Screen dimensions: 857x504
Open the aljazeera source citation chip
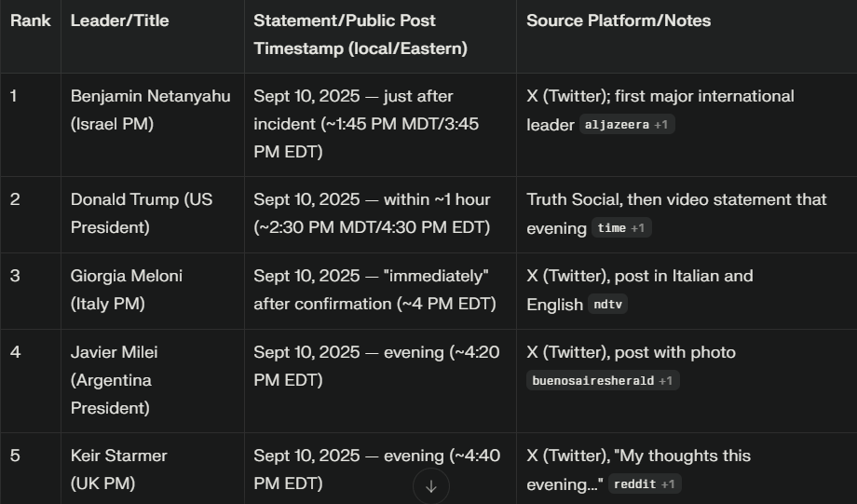(x=626, y=125)
